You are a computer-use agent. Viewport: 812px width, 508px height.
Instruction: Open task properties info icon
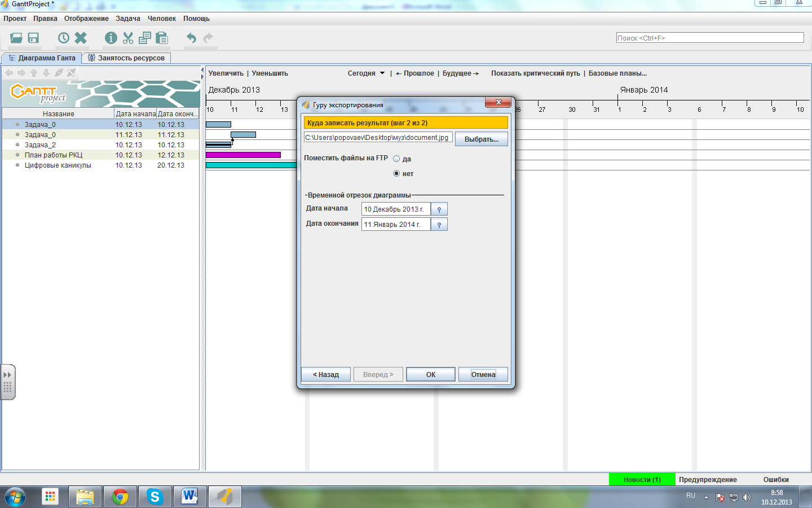(111, 38)
